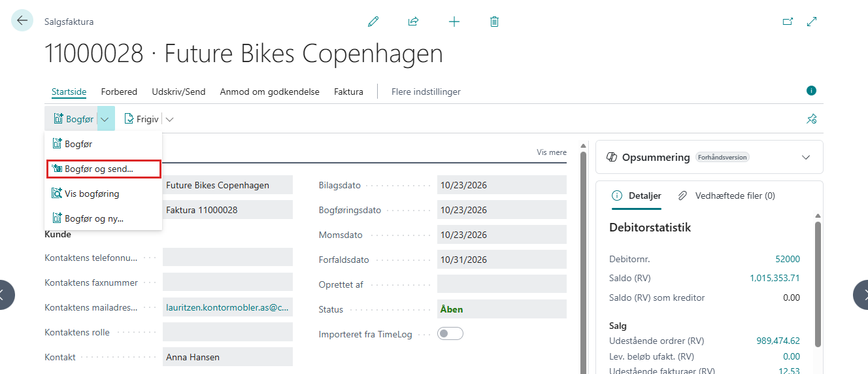
Task: Click Flere indstillinger
Action: [x=426, y=92]
